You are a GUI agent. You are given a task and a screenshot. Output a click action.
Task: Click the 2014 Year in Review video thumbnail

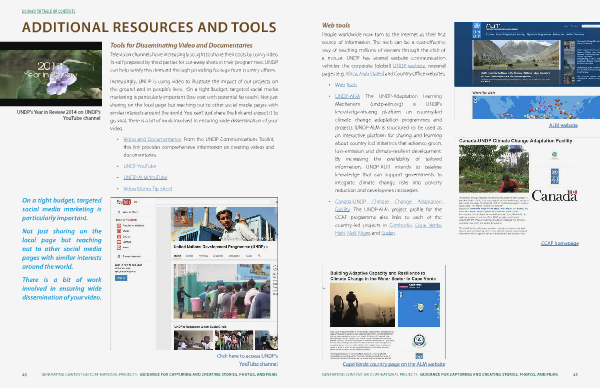click(x=51, y=74)
